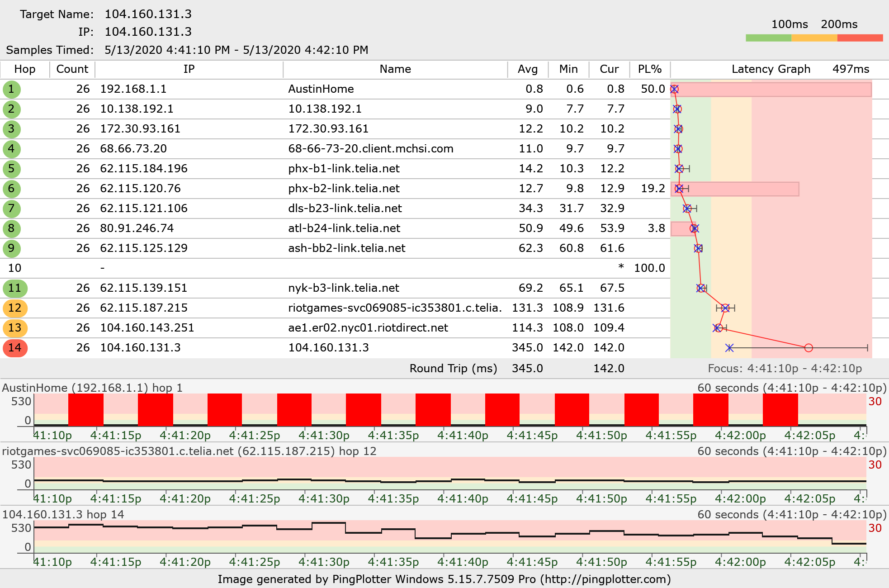Image resolution: width=889 pixels, height=588 pixels.
Task: Click the blue X marker on hop 14 graph
Action: [729, 348]
